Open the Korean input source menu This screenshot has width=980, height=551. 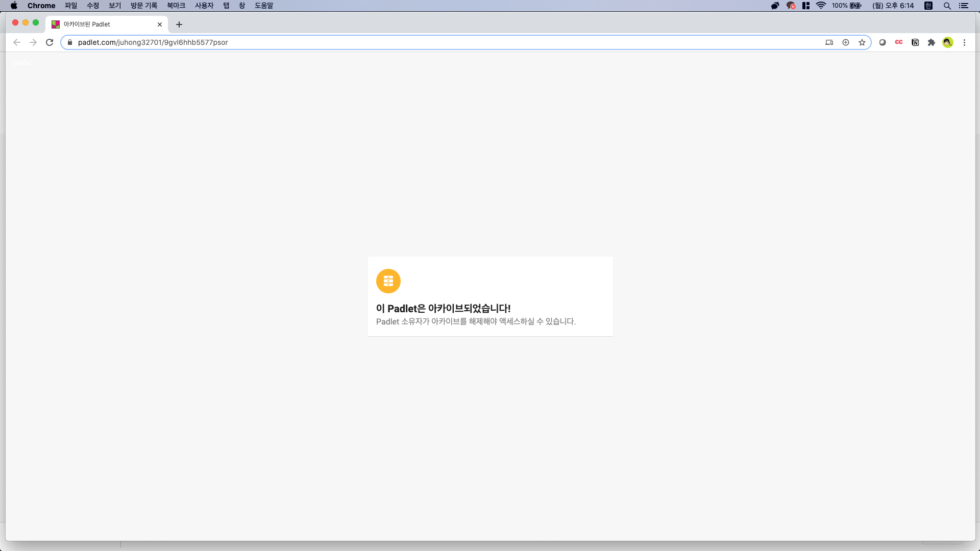click(x=928, y=6)
